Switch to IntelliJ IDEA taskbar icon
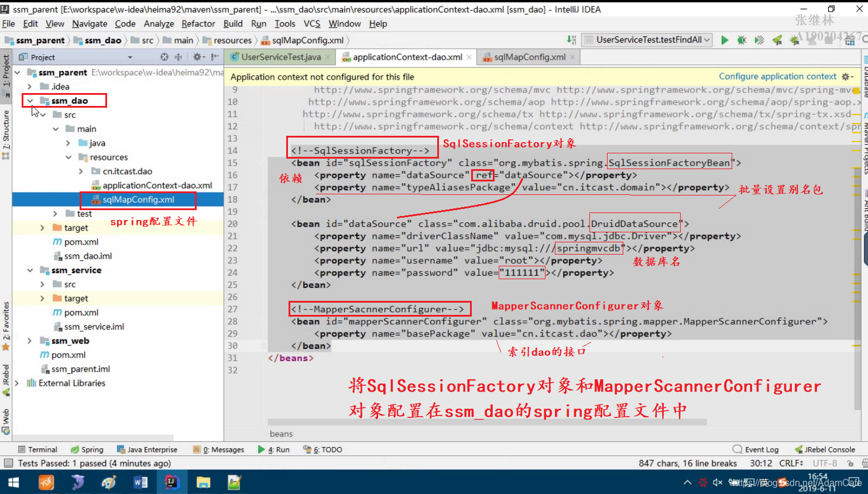The width and height of the screenshot is (868, 494). point(171,482)
